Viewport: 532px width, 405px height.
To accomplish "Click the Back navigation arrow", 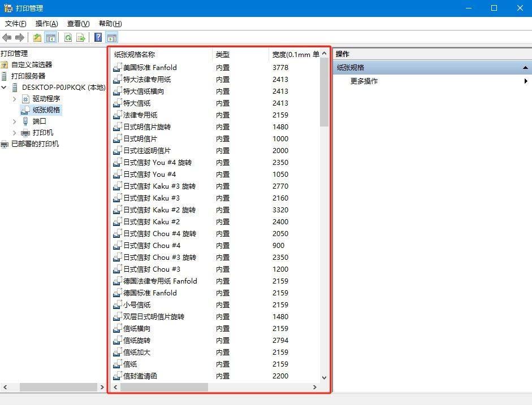I will pos(7,38).
